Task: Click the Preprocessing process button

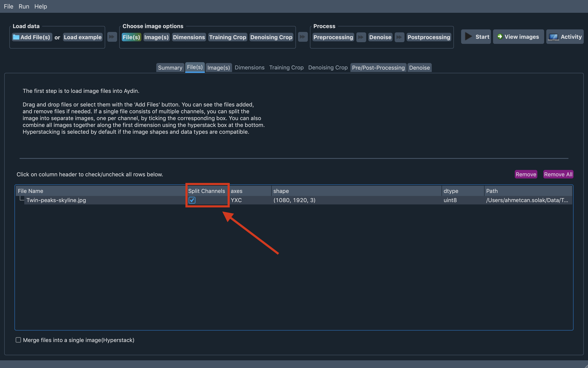Action: click(333, 37)
